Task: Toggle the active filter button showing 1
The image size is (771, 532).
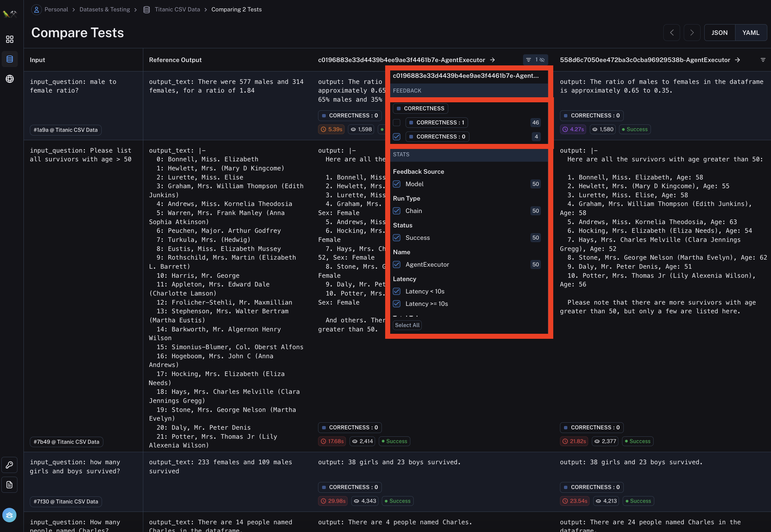Action: [535, 60]
